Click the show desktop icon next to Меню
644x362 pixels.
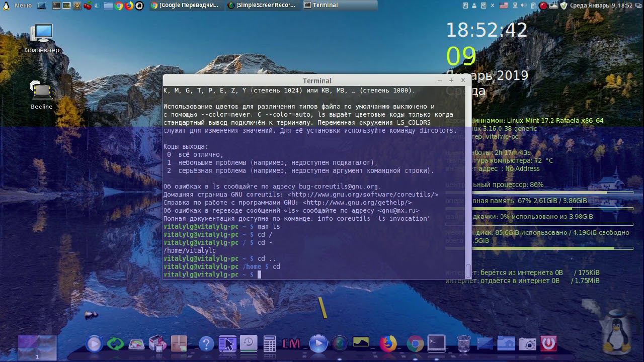(x=42, y=6)
